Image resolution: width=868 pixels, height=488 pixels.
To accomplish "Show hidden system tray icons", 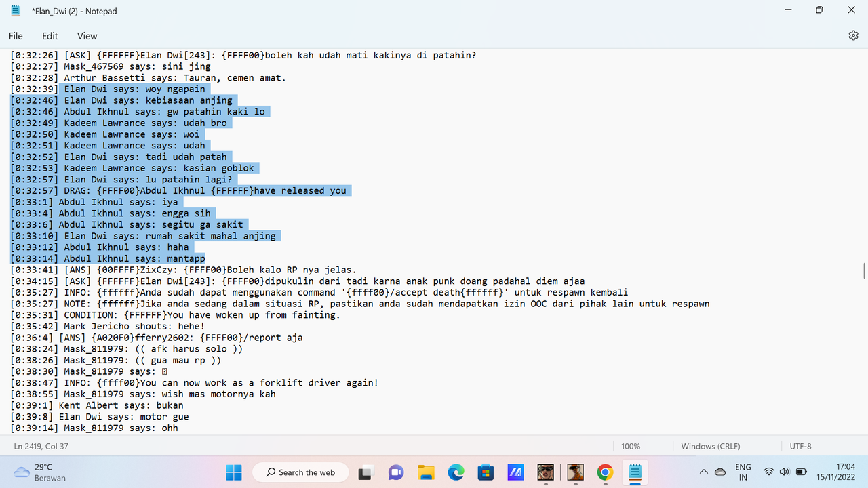I will (x=703, y=472).
